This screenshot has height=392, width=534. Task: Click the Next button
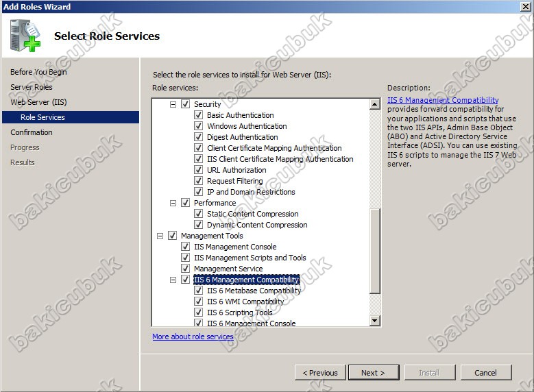[374, 373]
